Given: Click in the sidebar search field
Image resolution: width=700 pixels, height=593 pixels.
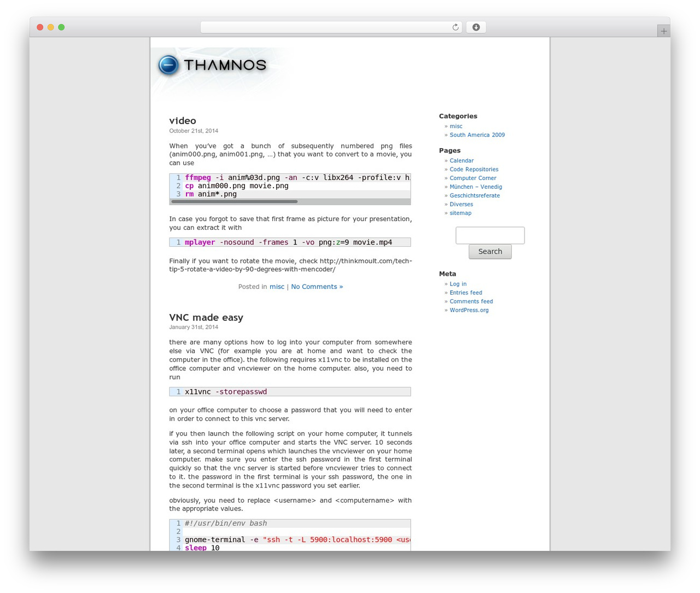Looking at the screenshot, I should pos(490,235).
